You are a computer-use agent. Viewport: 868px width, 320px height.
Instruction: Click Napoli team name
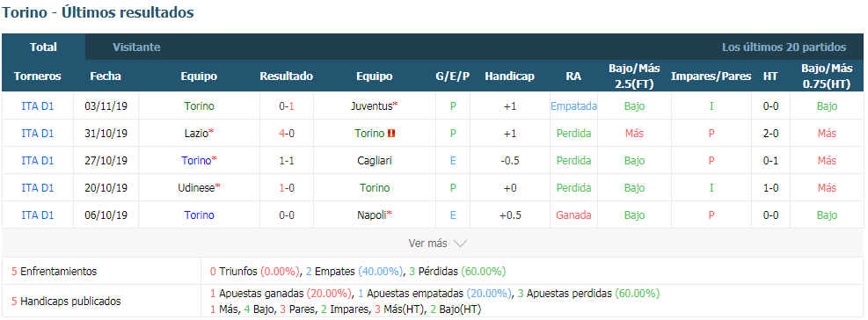371,215
